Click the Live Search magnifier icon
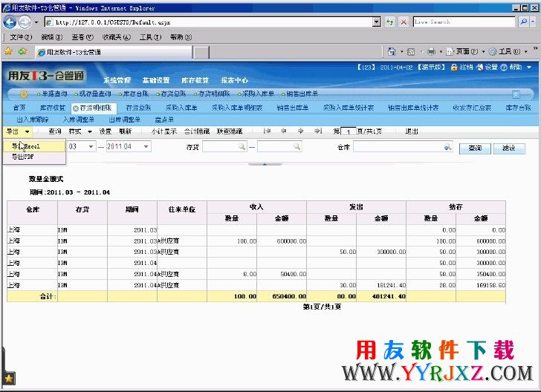The height and width of the screenshot is (392, 541). click(x=523, y=22)
